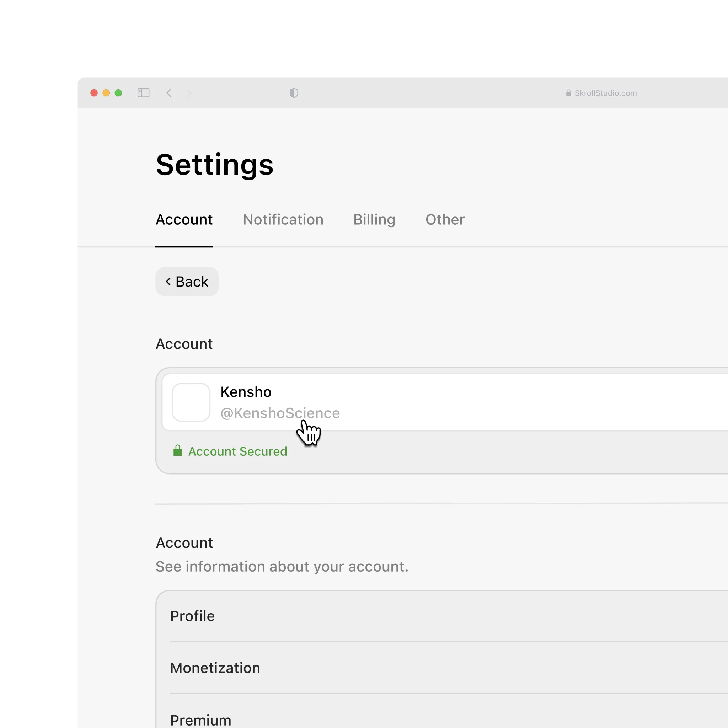
Task: Click the green Account Secured lock icon
Action: click(177, 450)
